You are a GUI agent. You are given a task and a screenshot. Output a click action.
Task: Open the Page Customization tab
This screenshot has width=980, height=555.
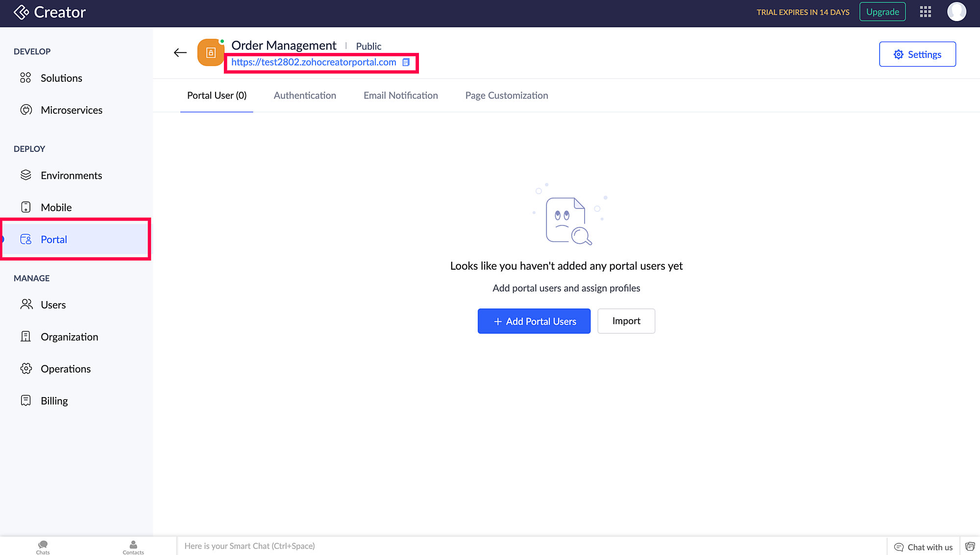pos(506,96)
